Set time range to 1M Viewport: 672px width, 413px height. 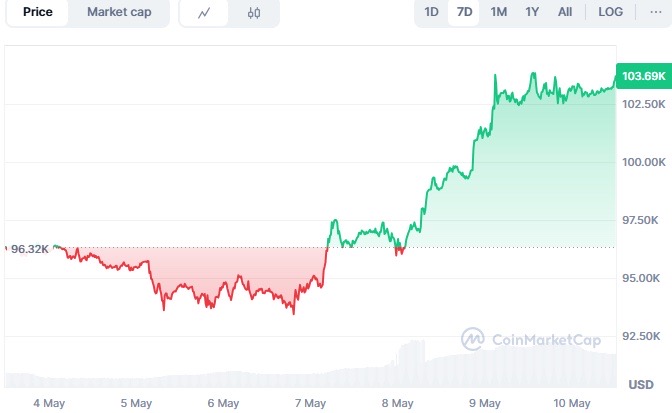click(498, 12)
